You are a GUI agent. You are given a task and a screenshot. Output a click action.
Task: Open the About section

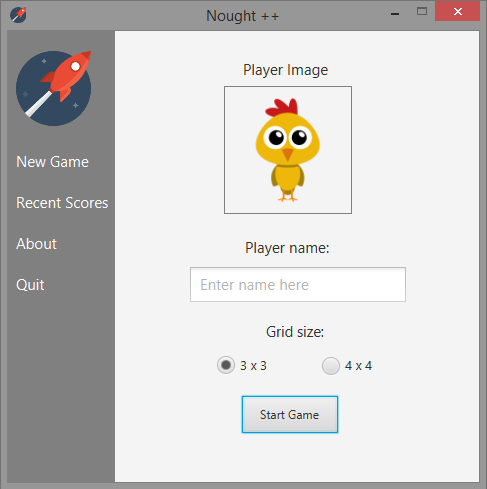(x=36, y=244)
